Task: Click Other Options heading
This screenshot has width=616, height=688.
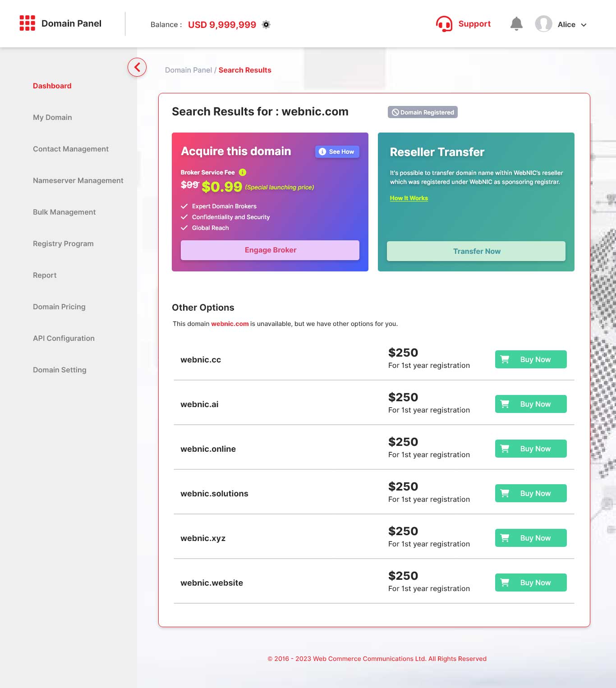Action: point(203,307)
